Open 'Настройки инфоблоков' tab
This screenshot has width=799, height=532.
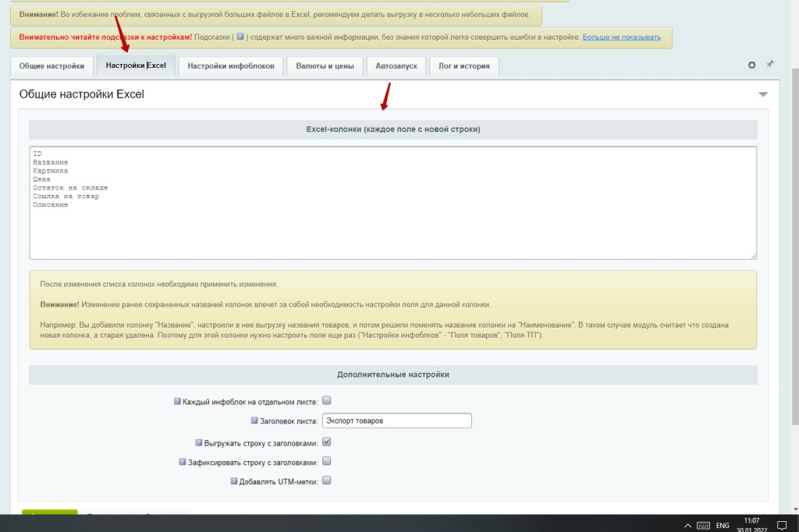(231, 66)
